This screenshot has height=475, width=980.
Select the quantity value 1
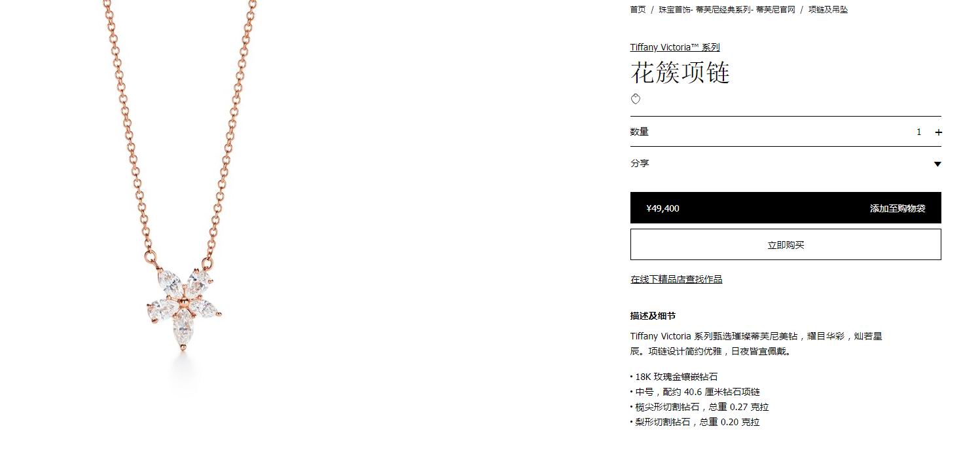point(918,132)
